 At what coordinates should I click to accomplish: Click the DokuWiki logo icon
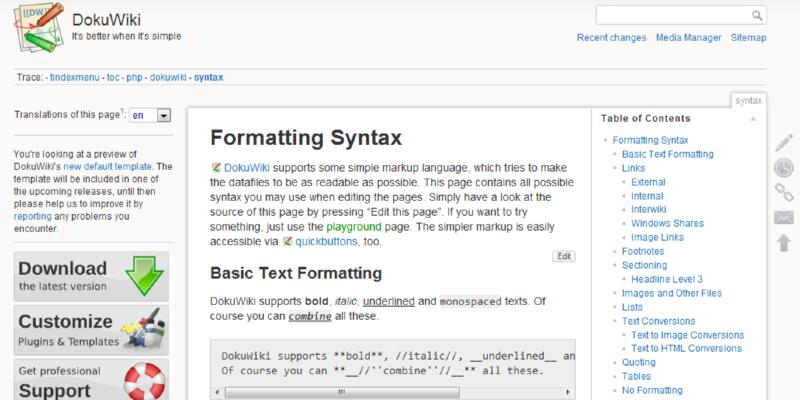(x=34, y=29)
